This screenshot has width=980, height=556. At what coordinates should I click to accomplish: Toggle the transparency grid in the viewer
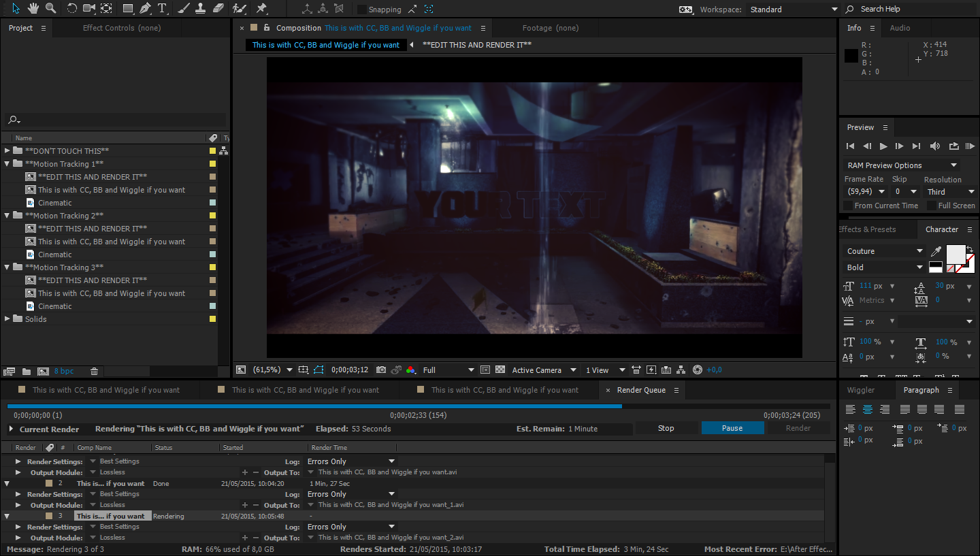pos(500,370)
